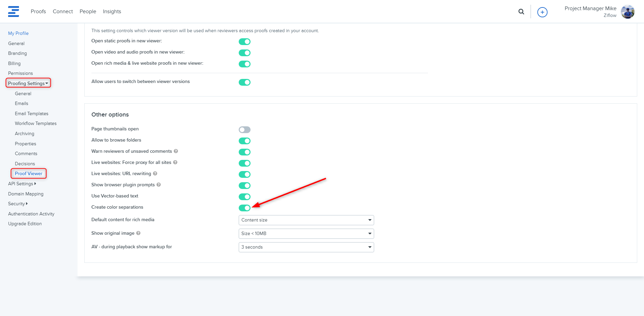Open Archiving settings
The width and height of the screenshot is (644, 316).
(24, 133)
